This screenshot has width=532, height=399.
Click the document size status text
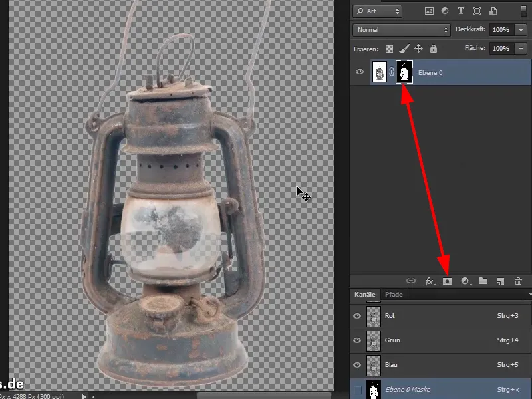coord(32,396)
